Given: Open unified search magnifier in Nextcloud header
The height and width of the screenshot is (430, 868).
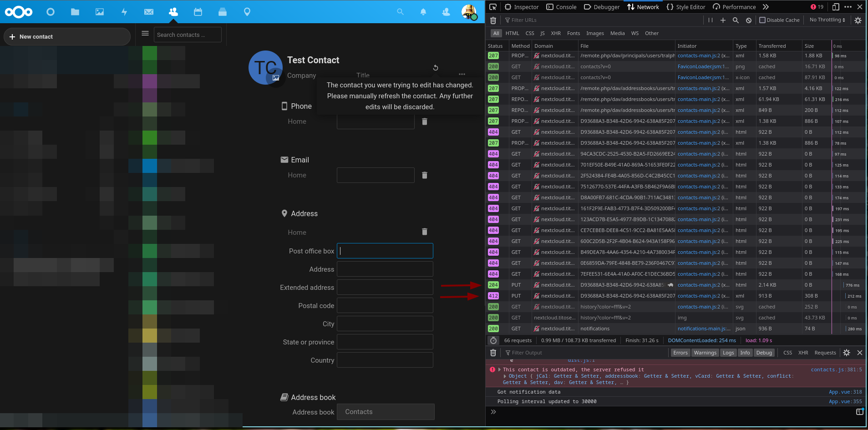Looking at the screenshot, I should pyautogui.click(x=400, y=12).
